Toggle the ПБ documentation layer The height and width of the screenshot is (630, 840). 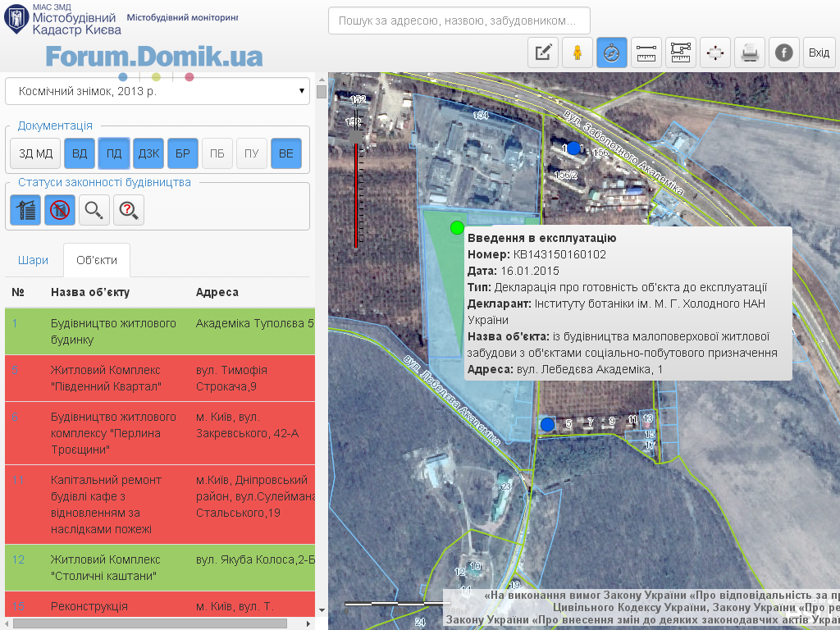[217, 153]
